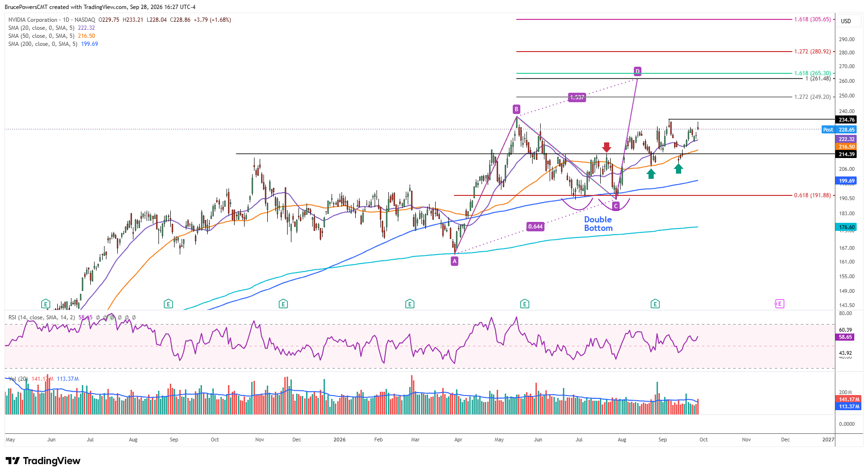This screenshot has width=868, height=475.
Task: Click the earnings E marker near June 2025
Action: click(45, 304)
